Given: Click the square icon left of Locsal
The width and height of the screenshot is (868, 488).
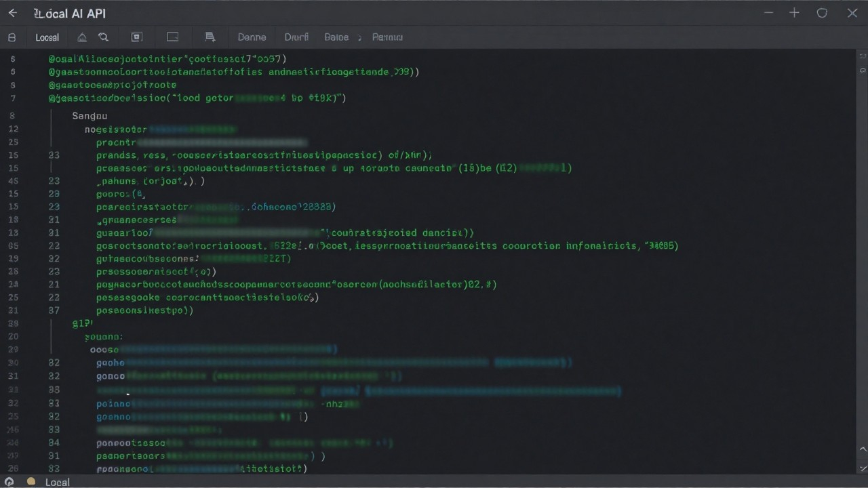Looking at the screenshot, I should coord(12,37).
